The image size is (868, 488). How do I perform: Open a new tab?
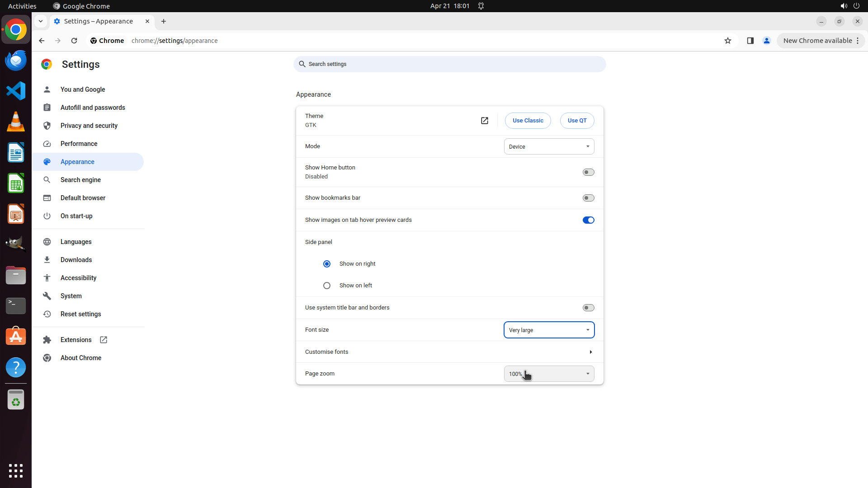tap(164, 21)
